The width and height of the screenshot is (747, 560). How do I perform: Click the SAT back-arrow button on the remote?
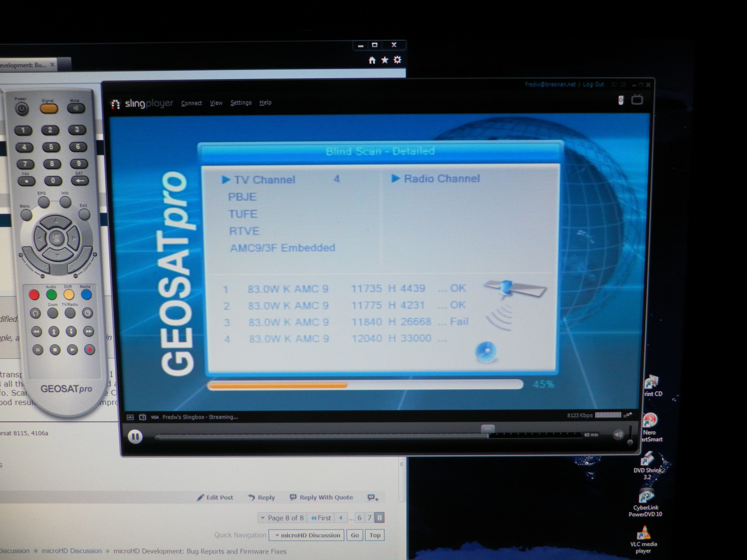pos(80,181)
